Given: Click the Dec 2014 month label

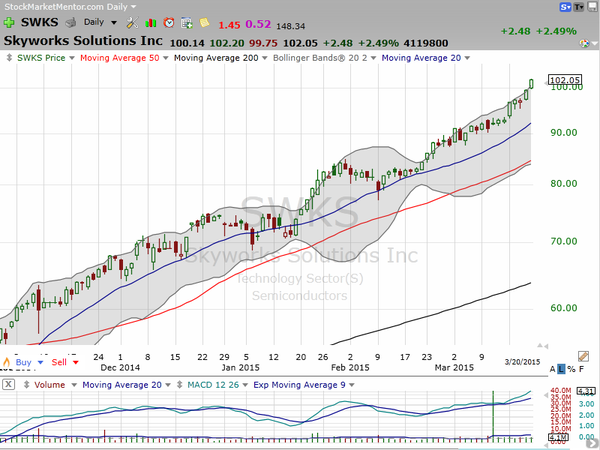Looking at the screenshot, I should pyautogui.click(x=120, y=367).
